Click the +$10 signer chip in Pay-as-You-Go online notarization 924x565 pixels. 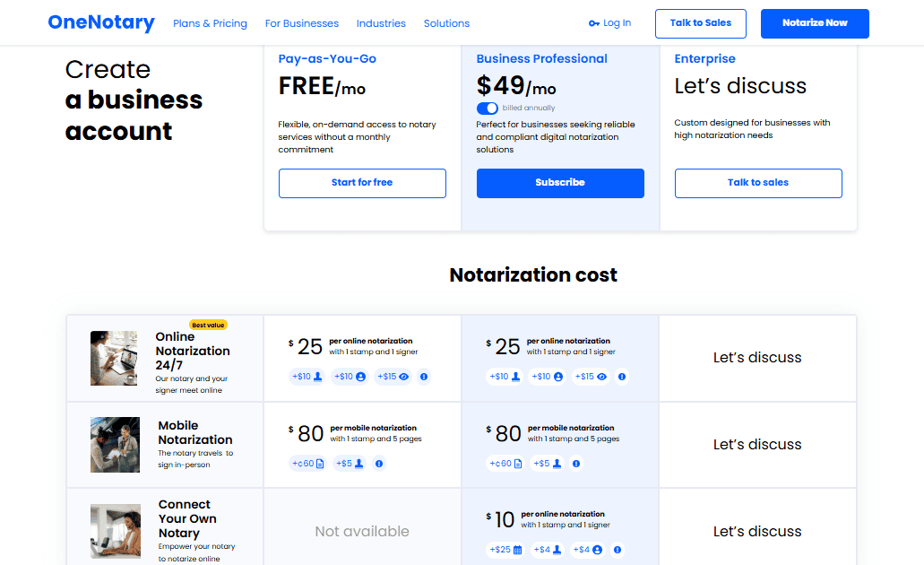tap(350, 377)
